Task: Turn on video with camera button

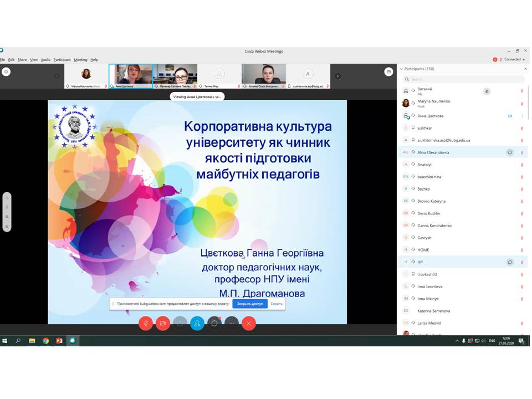Action: (x=163, y=323)
